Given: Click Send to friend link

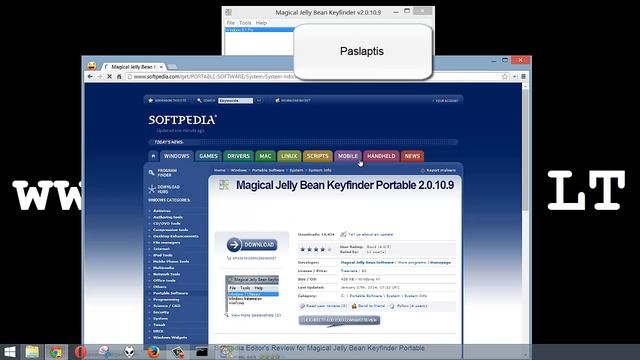Looking at the screenshot, I should tap(371, 306).
